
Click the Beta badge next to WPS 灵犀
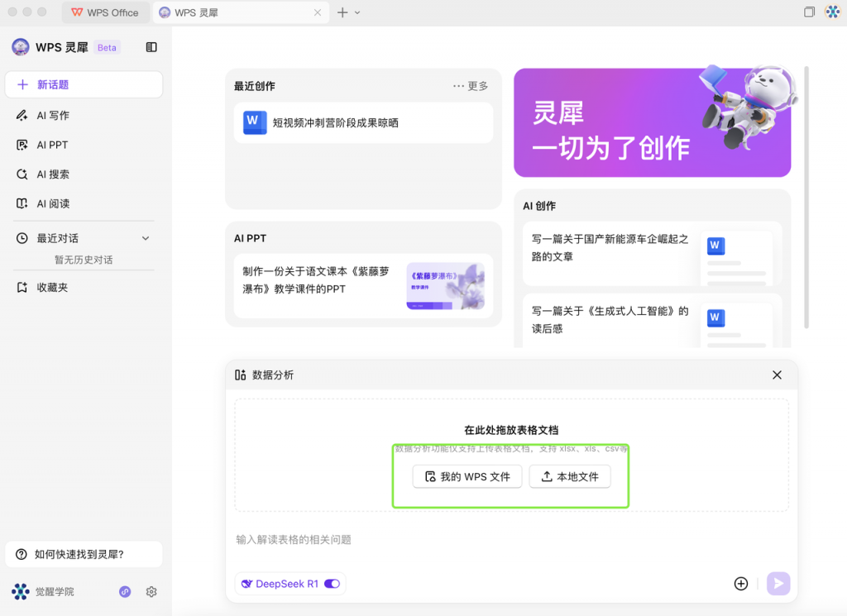pyautogui.click(x=107, y=47)
